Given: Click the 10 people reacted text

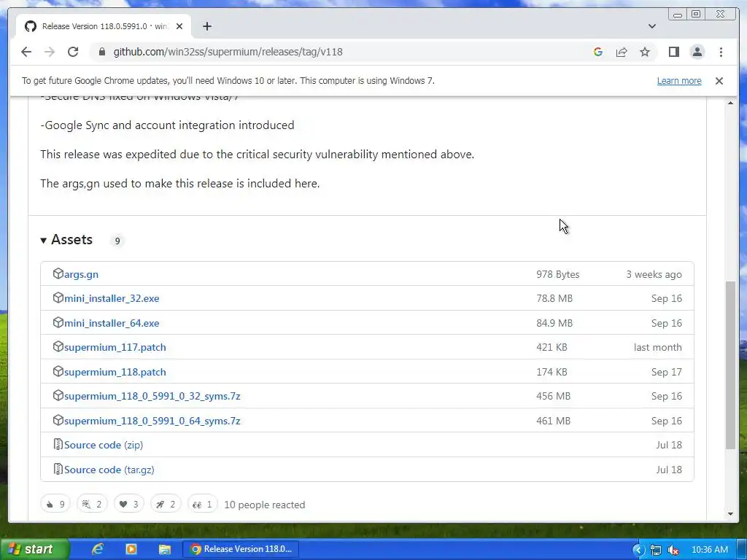Looking at the screenshot, I should tap(264, 505).
